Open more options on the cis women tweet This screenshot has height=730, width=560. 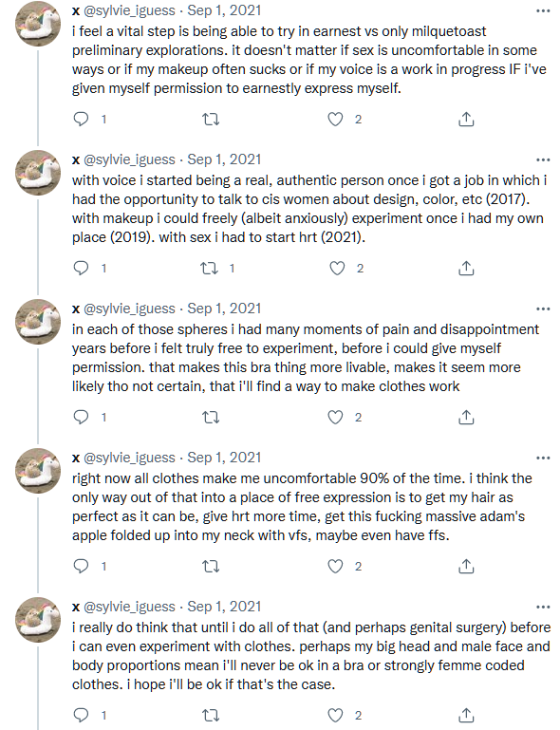click(543, 159)
